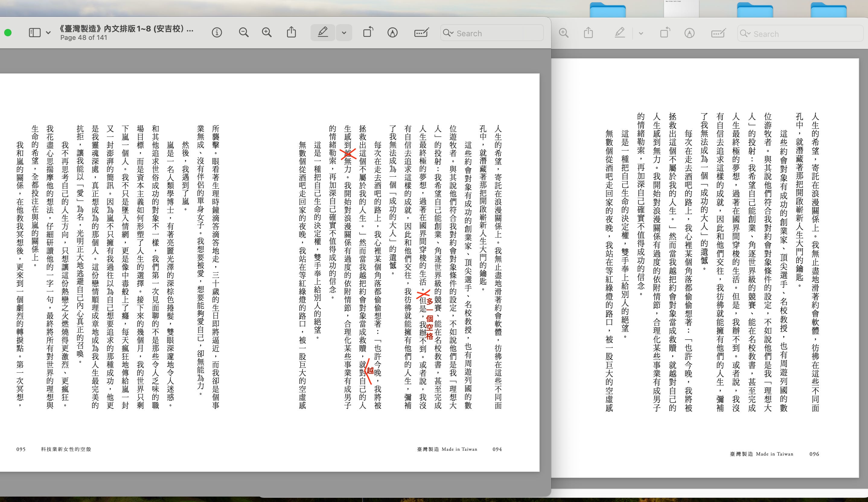This screenshot has width=868, height=502.
Task: Expand the sidebar view options chevron
Action: point(48,33)
